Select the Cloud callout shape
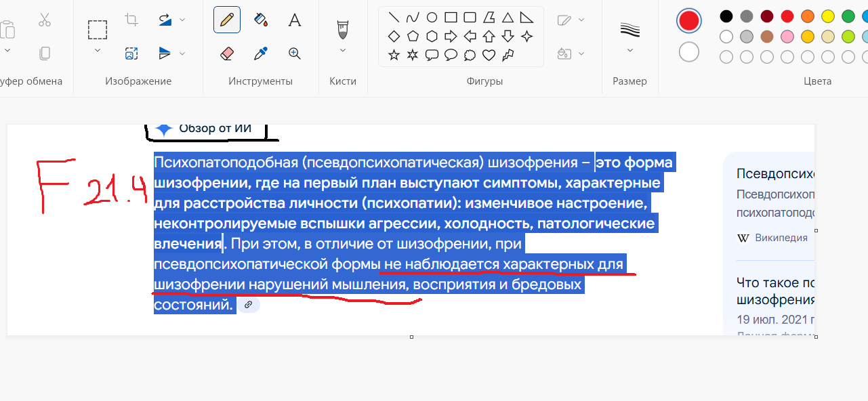Viewport: 868px width, 401px height. click(x=470, y=55)
